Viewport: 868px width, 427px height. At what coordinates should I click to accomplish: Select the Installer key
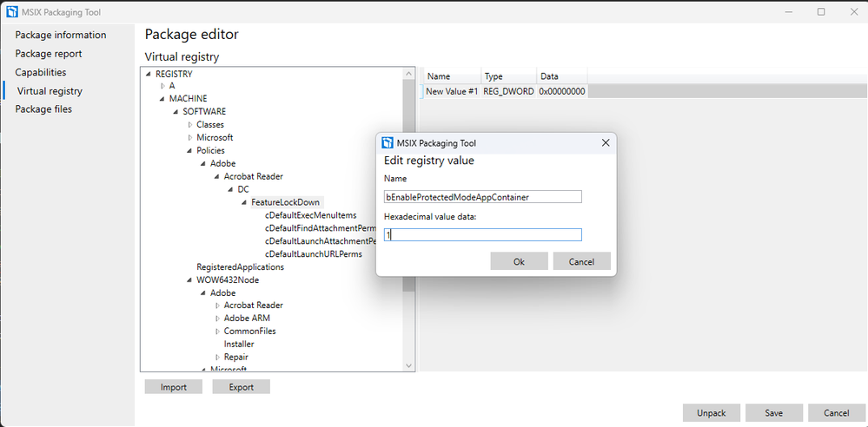(239, 344)
